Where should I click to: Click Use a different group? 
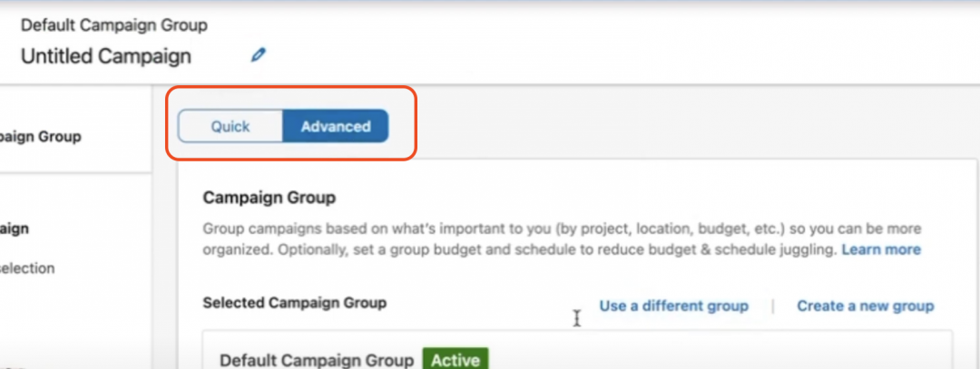673,306
